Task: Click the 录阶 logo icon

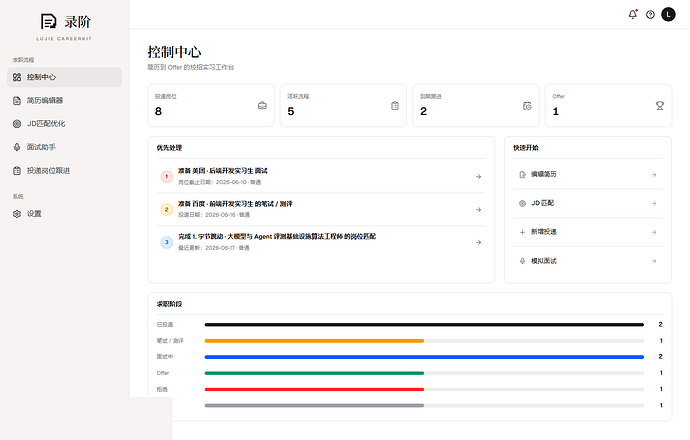Action: point(48,22)
